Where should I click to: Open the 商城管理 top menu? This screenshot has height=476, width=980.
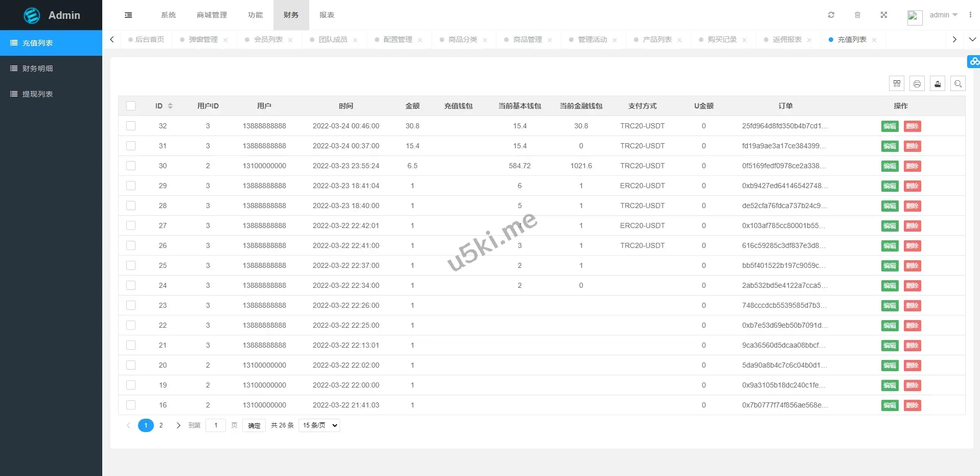212,15
